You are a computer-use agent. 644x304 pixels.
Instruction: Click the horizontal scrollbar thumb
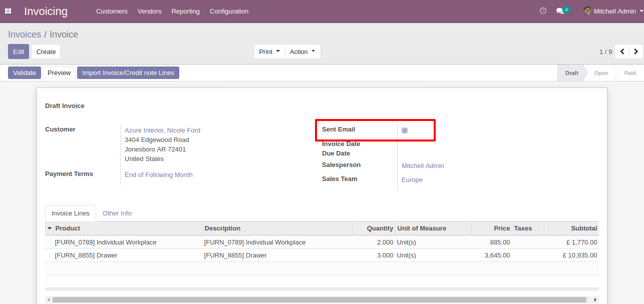pyautogui.click(x=319, y=299)
